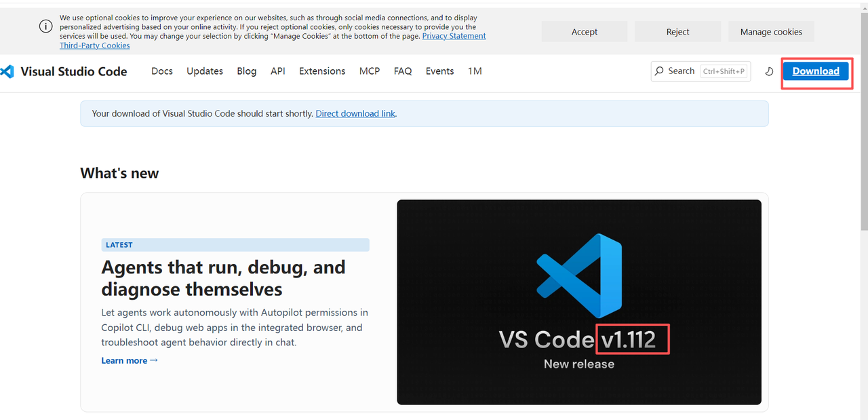
Task: Accept optional cookies
Action: pos(585,32)
